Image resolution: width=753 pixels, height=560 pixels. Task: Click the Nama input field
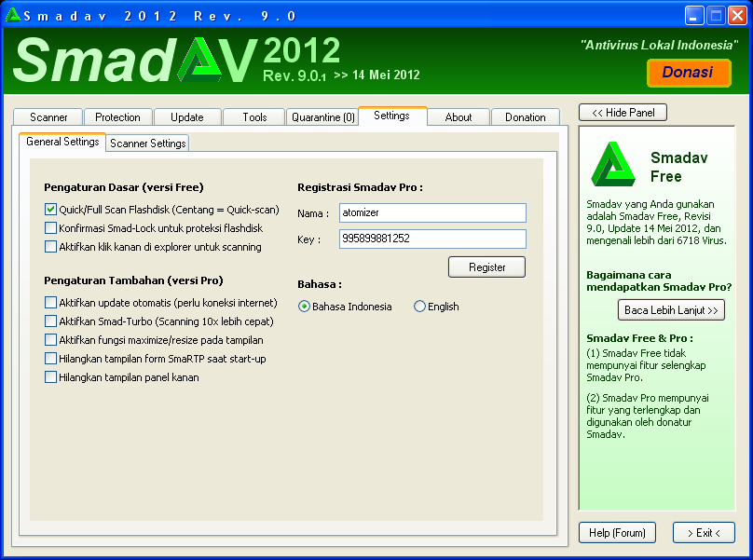click(432, 212)
